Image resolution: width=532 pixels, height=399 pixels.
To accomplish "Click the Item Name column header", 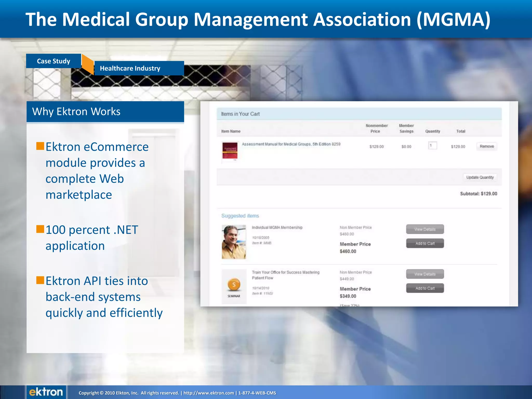I will coord(231,131).
